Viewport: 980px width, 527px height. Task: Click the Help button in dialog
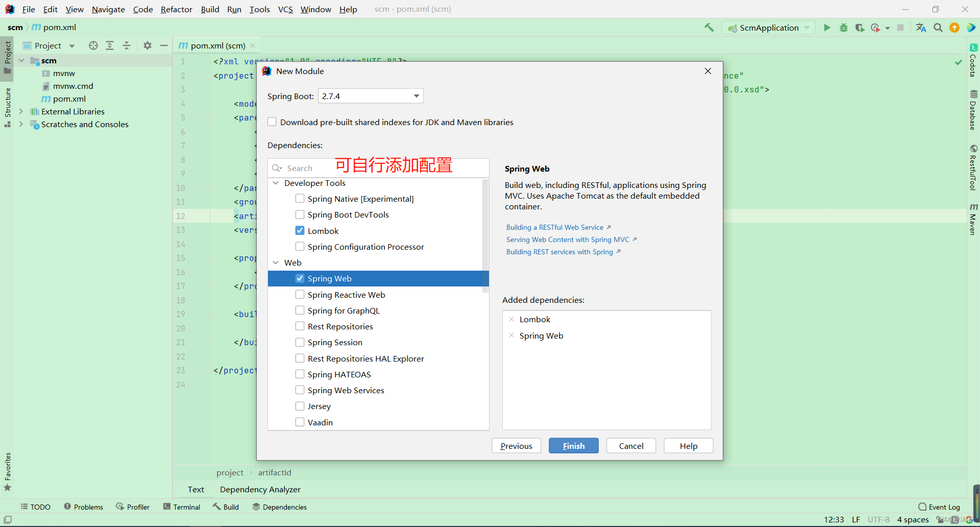tap(689, 446)
